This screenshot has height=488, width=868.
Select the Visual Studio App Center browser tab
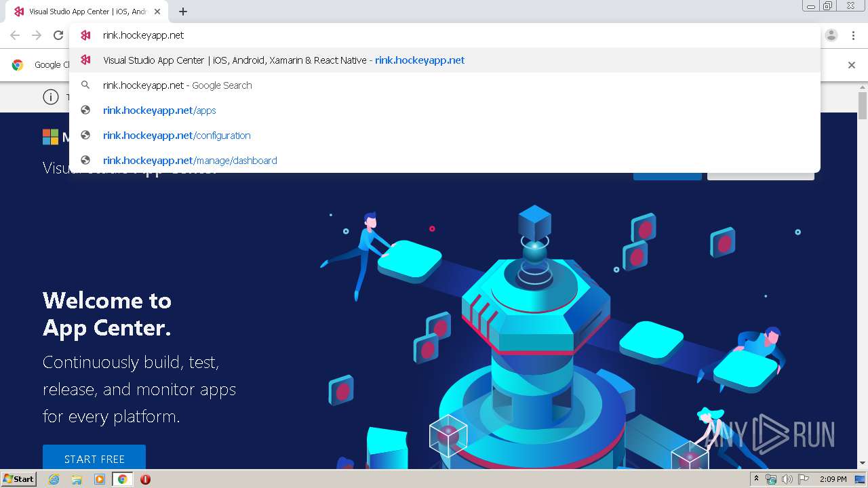pos(87,12)
